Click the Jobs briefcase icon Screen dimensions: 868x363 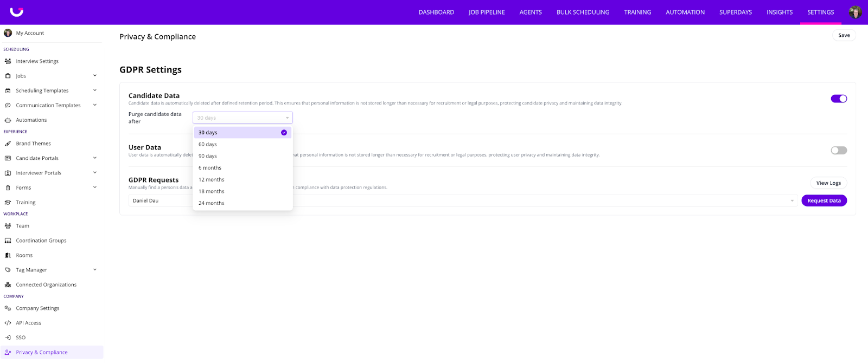coord(8,76)
